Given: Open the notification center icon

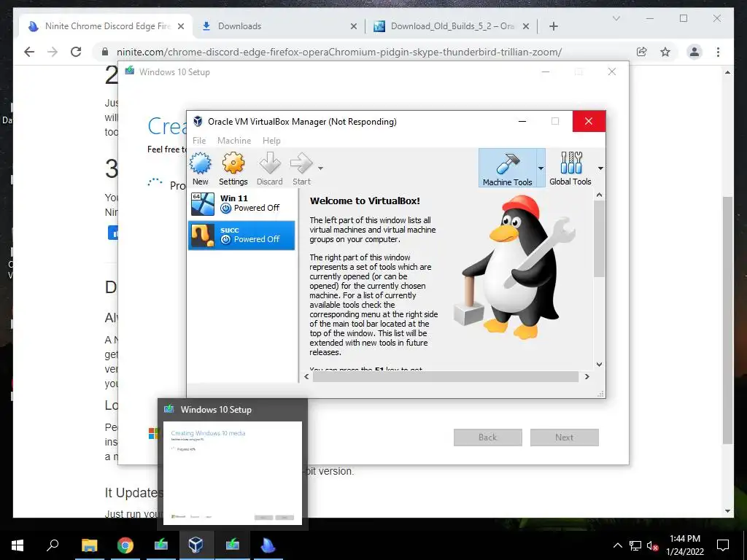Looking at the screenshot, I should [x=723, y=545].
